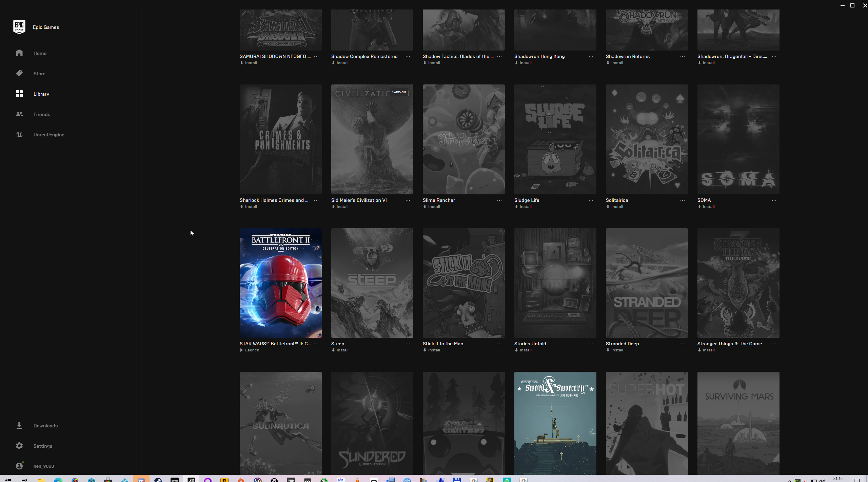Open the Home section in sidebar
868x482 pixels.
point(40,53)
